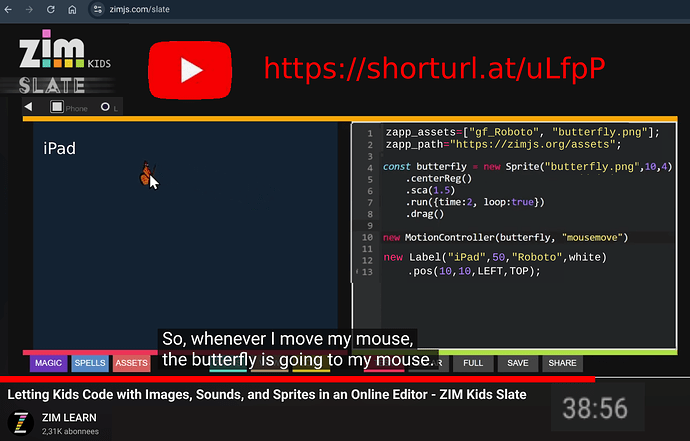Play the YouTube video via red logo
This screenshot has width=690, height=441.
coord(190,70)
